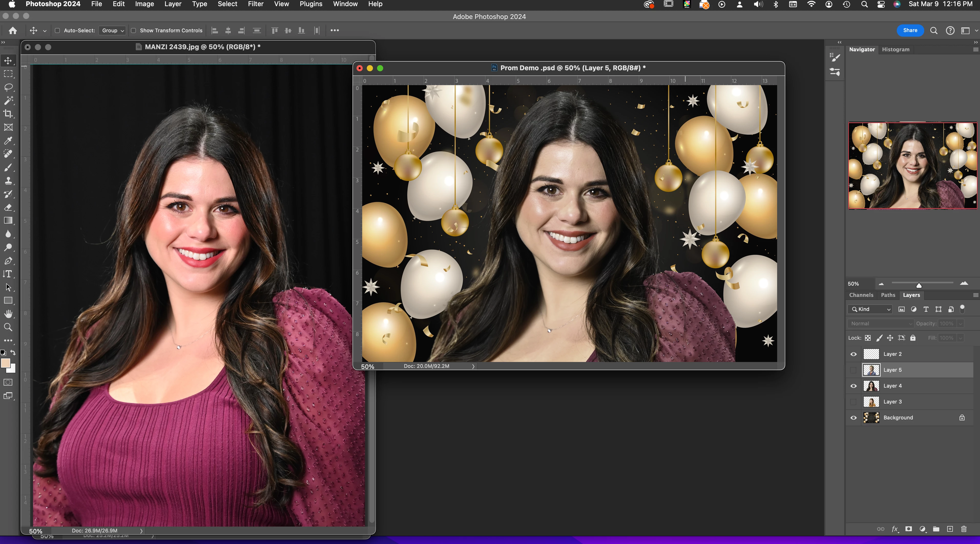Open the layer filter Kind dropdown
980x544 pixels.
(x=870, y=309)
